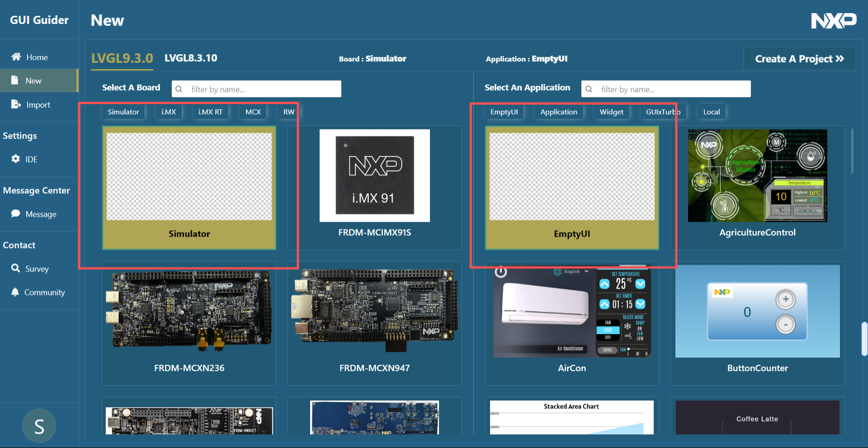Filter applications by Application category
Screen dimensions: 868x448
pos(559,112)
